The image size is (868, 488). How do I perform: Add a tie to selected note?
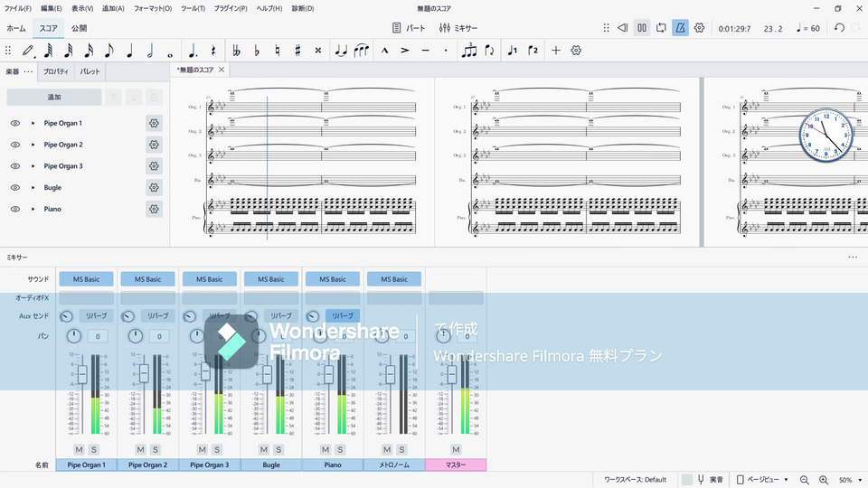point(341,51)
